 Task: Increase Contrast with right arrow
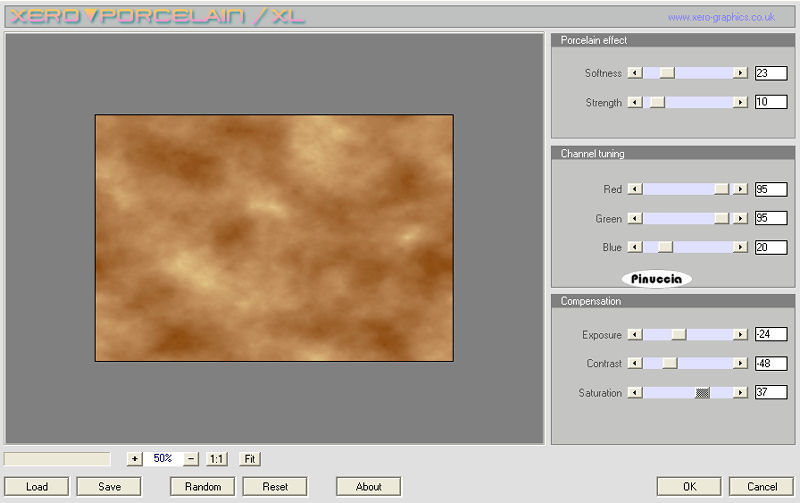tap(740, 363)
